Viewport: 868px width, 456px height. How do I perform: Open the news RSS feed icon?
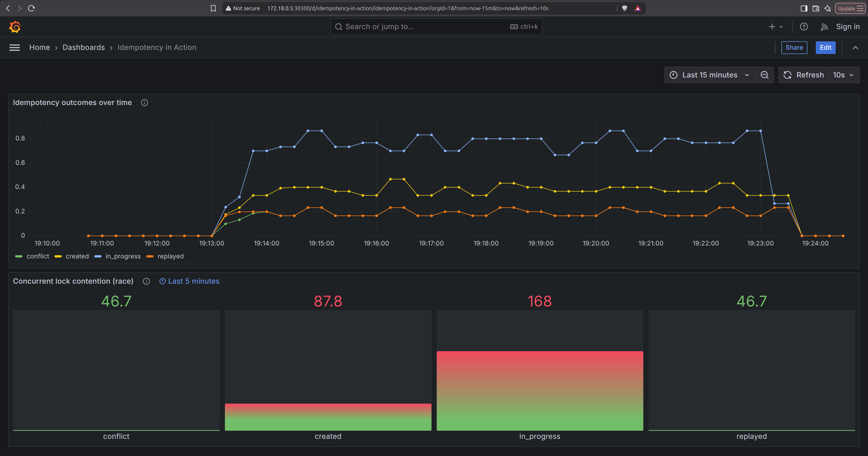tap(824, 27)
